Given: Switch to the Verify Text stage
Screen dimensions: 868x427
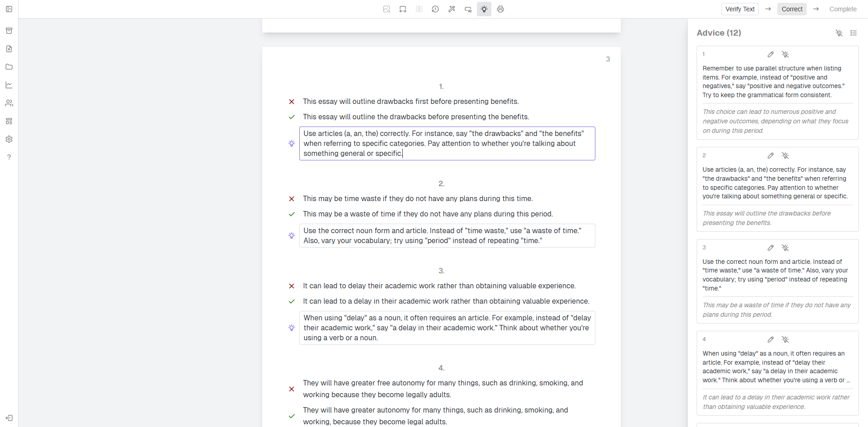Looking at the screenshot, I should 740,9.
